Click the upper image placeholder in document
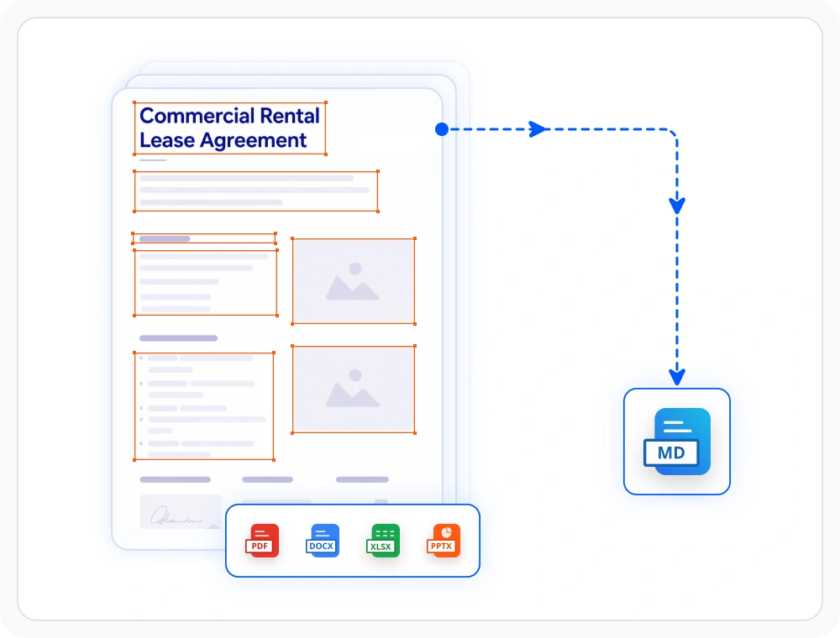This screenshot has height=638, width=840. point(354,281)
